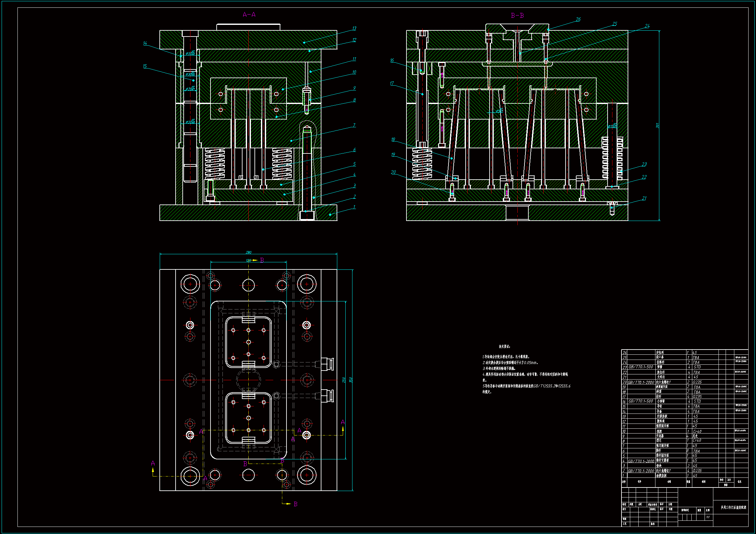
Task: Click the 1:1 scale cell in title block
Action: tap(707, 517)
